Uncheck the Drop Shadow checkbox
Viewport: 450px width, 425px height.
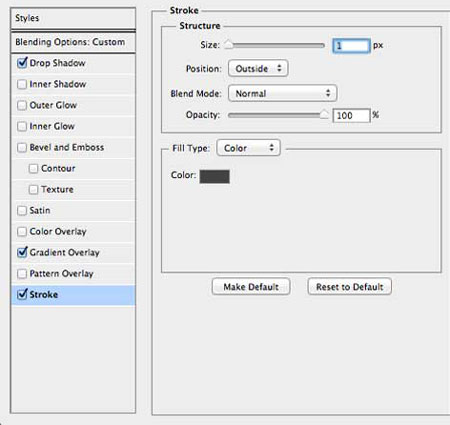pos(22,63)
